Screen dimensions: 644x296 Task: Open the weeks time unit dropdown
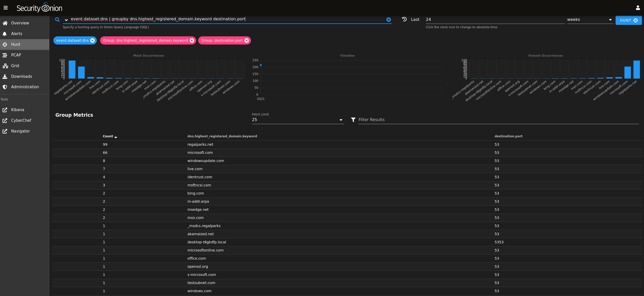pyautogui.click(x=590, y=20)
